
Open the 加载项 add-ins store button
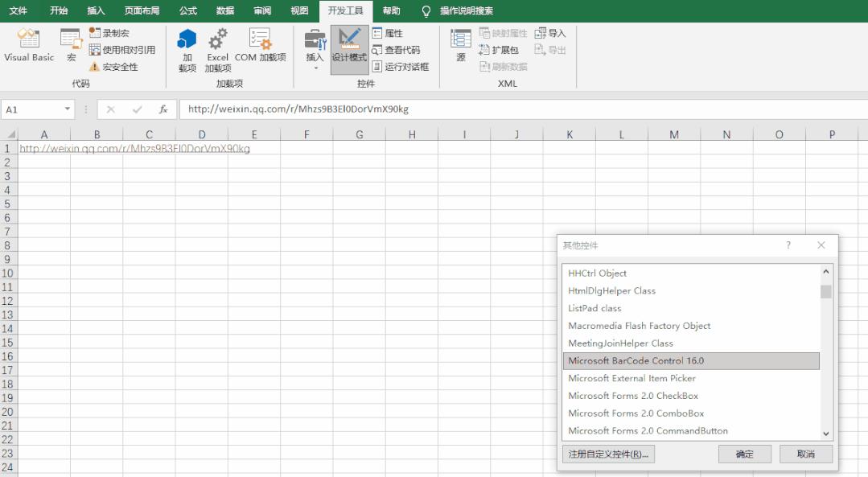coord(187,51)
